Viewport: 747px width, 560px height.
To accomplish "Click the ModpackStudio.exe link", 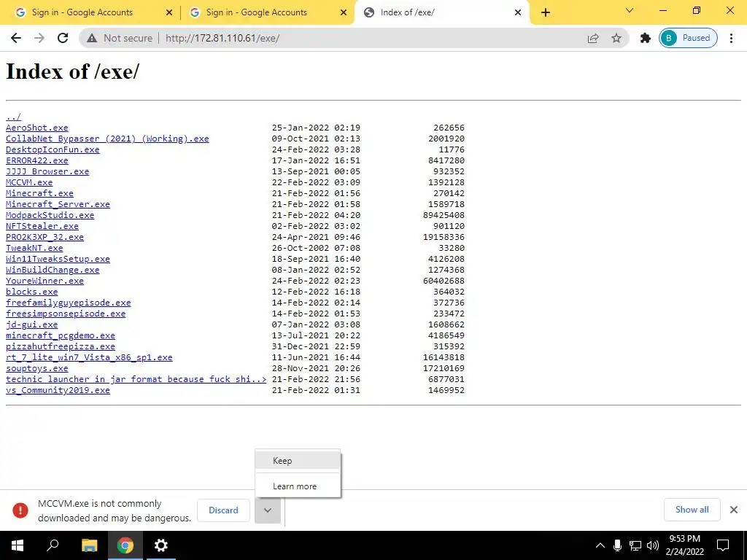I will tap(50, 215).
